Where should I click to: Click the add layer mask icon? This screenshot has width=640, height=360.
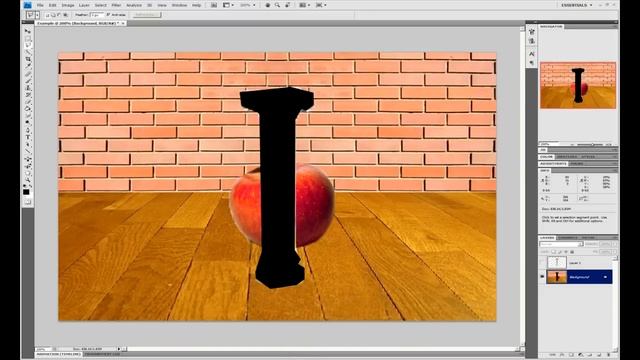coord(571,355)
